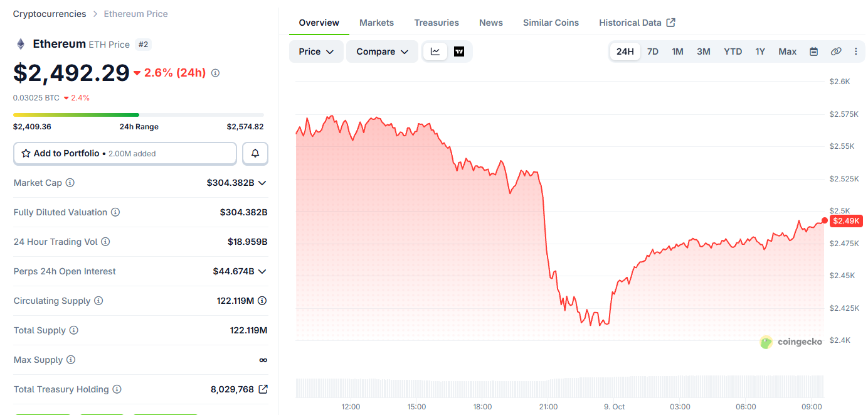Click the $2.6K y-axis label
This screenshot has width=868, height=415.
839,82
